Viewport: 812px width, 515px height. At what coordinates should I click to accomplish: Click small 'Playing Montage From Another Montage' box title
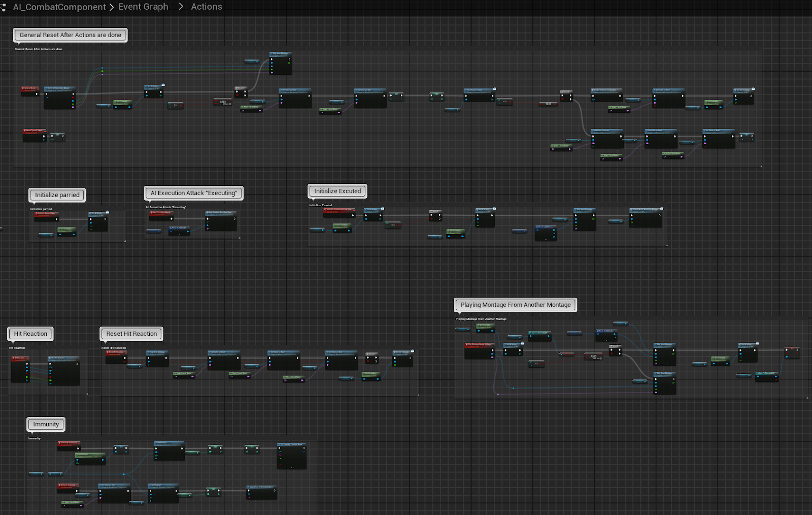(x=481, y=319)
